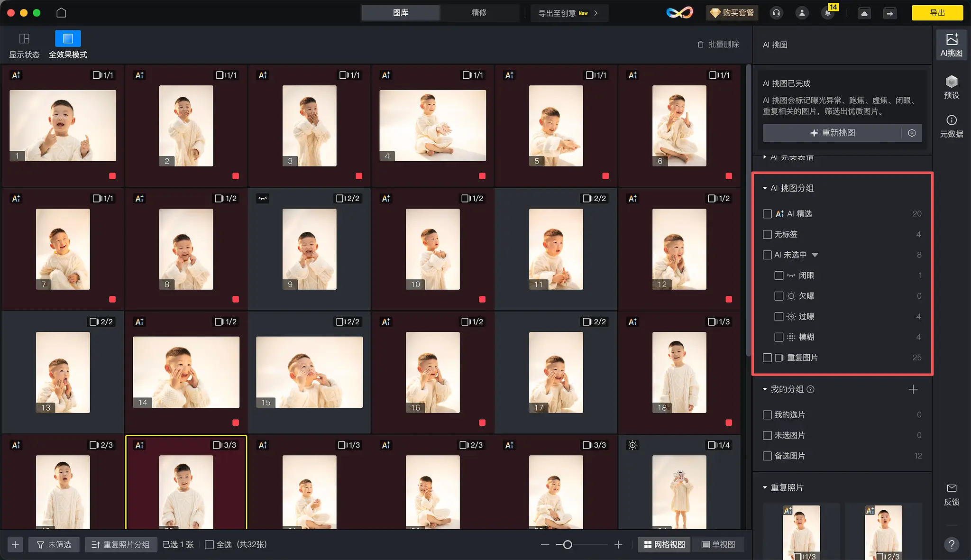Open the headset support icon

pyautogui.click(x=775, y=13)
